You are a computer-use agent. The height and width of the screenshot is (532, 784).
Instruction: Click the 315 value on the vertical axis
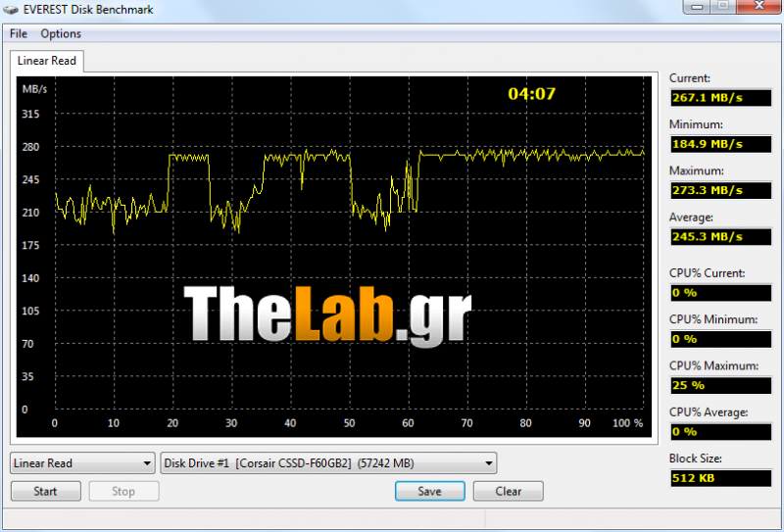[x=30, y=114]
